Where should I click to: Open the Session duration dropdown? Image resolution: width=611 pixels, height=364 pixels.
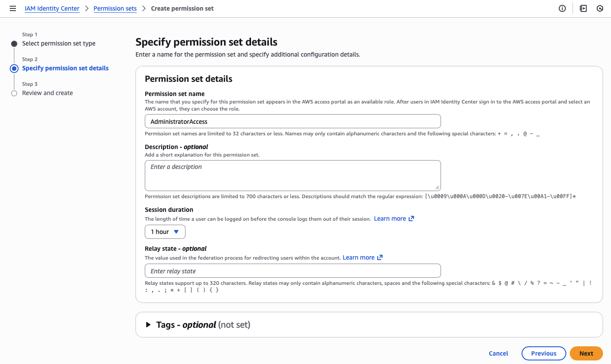tap(165, 231)
